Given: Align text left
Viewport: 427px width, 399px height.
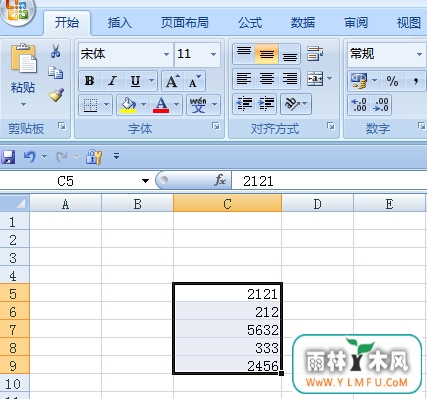Looking at the screenshot, I should (244, 79).
